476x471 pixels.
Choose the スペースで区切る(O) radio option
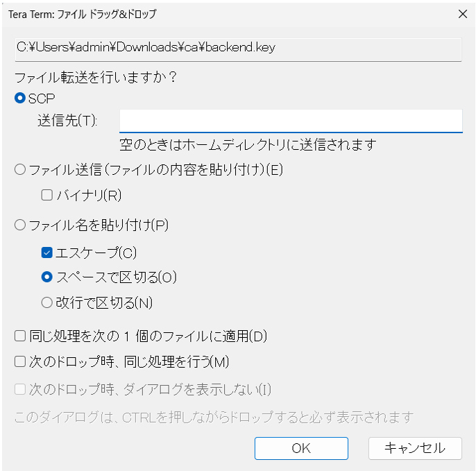pos(47,277)
